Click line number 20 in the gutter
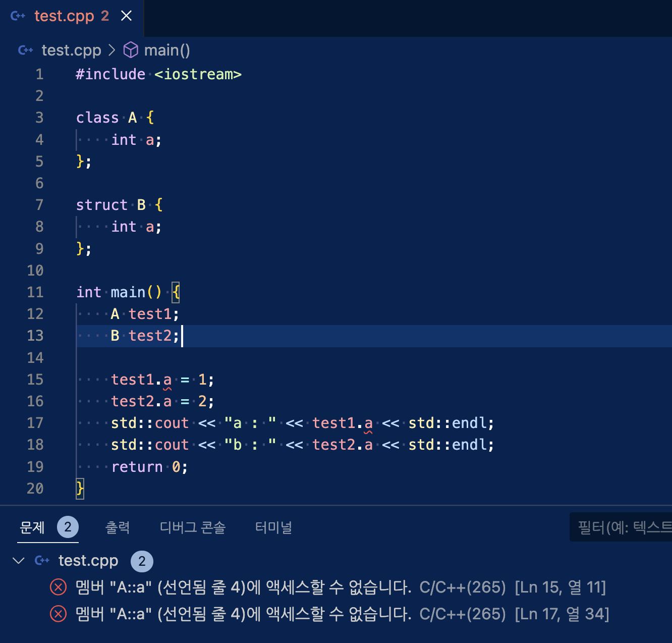672x643 pixels. pyautogui.click(x=35, y=489)
